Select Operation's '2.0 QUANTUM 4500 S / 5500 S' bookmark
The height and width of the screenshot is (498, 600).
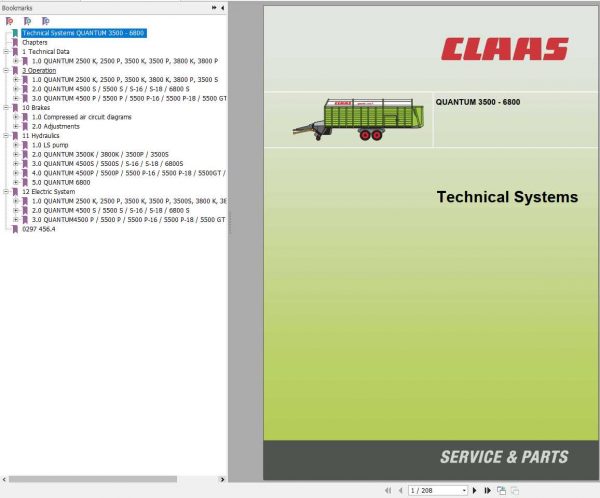[x=111, y=89]
